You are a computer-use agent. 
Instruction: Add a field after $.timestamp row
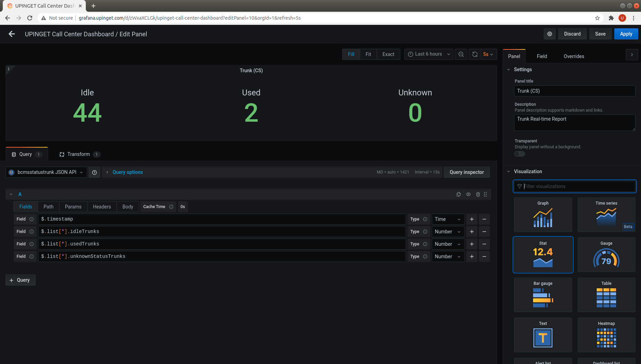click(472, 219)
